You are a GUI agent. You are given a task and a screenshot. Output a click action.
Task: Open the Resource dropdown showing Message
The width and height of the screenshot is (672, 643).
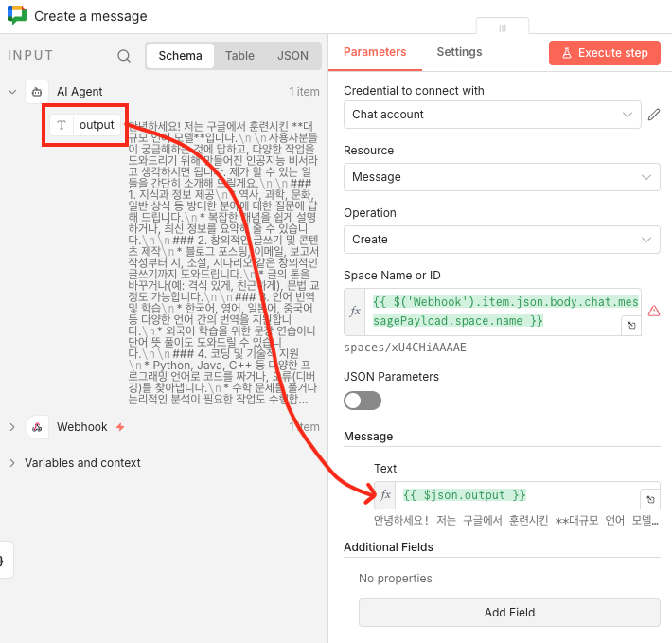(x=502, y=177)
